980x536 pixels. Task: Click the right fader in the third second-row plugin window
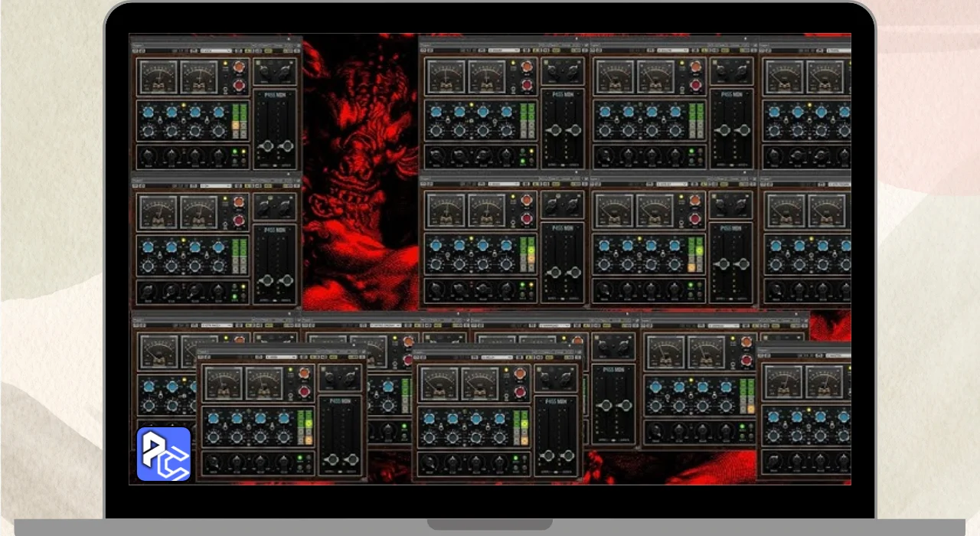tap(743, 264)
